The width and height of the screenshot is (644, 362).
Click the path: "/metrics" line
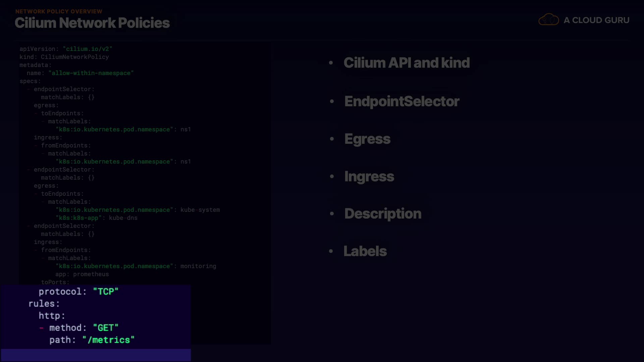[x=92, y=340]
